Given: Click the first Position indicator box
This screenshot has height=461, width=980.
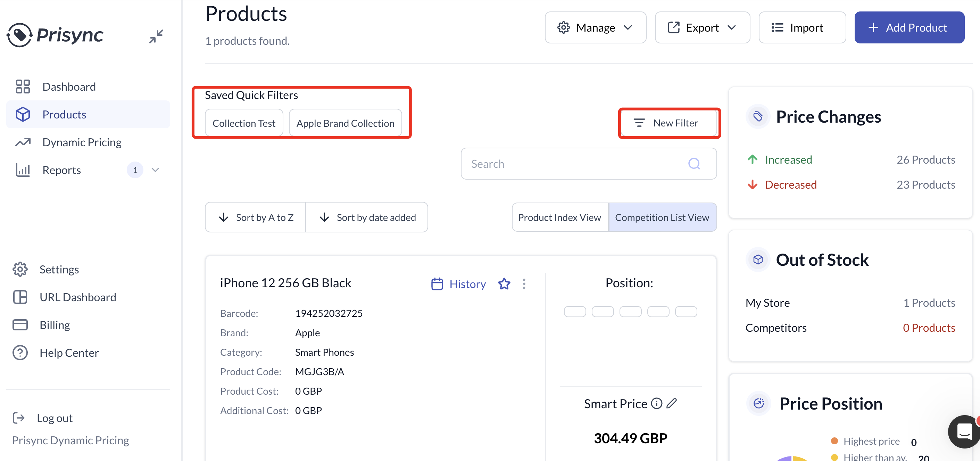Looking at the screenshot, I should tap(575, 311).
